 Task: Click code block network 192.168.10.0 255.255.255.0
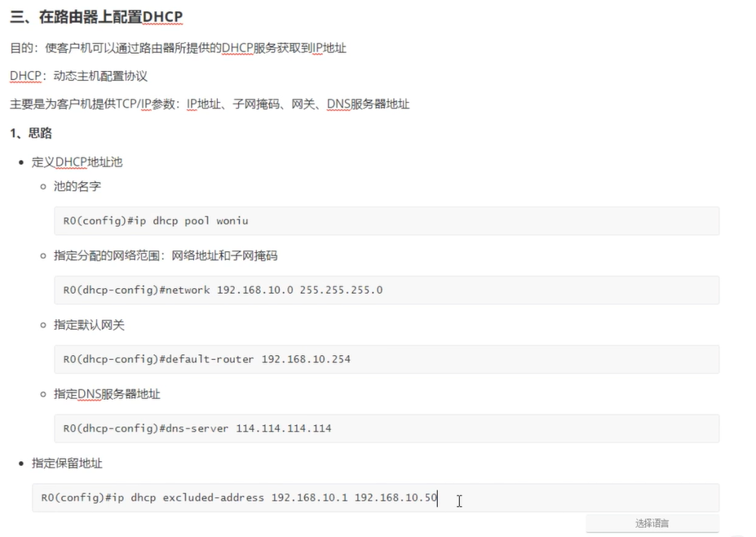pos(387,290)
